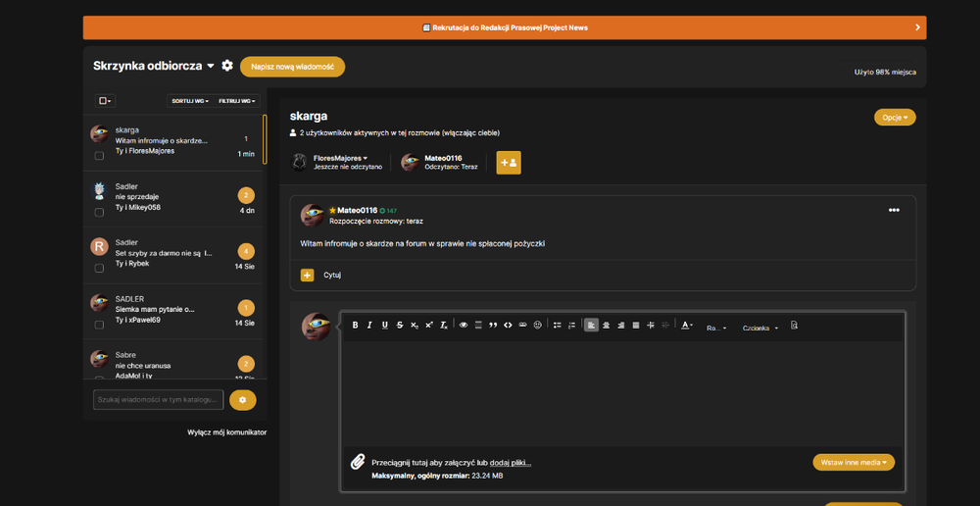Open the Filtruj wg dropdown
980x506 pixels.
pos(237,101)
